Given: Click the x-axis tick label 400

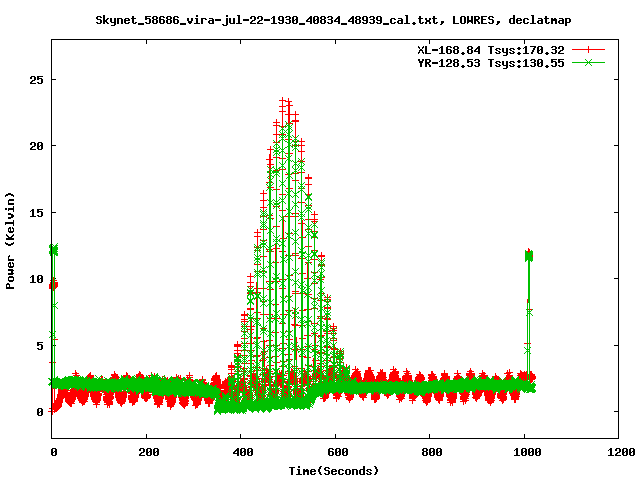Looking at the screenshot, I should pyautogui.click(x=243, y=452).
